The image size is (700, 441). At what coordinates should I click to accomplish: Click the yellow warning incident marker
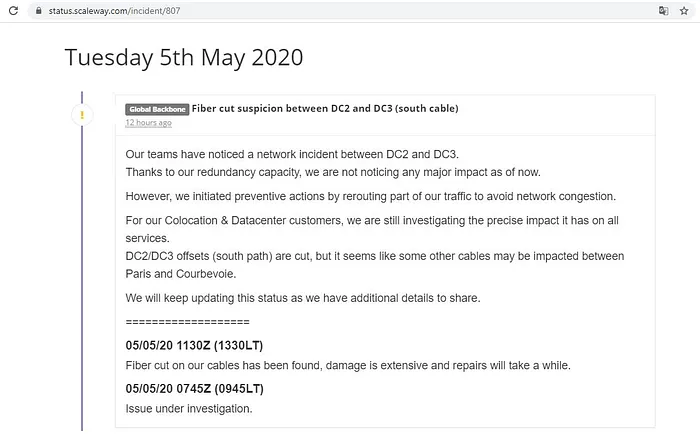click(x=83, y=116)
